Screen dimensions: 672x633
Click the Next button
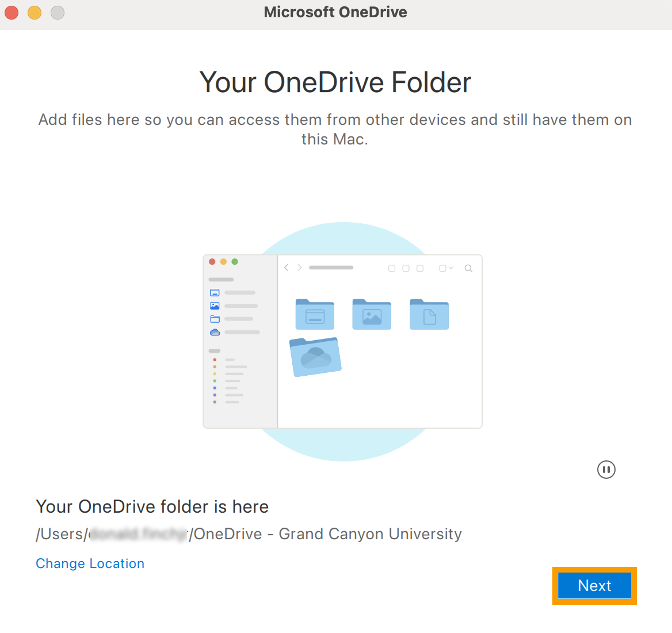[594, 586]
